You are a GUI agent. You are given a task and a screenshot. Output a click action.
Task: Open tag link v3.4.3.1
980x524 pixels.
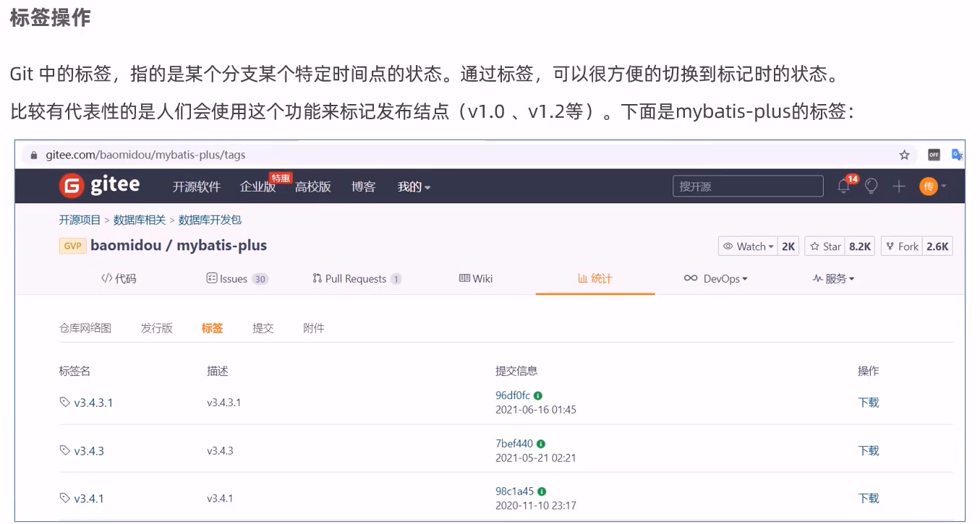click(x=93, y=403)
